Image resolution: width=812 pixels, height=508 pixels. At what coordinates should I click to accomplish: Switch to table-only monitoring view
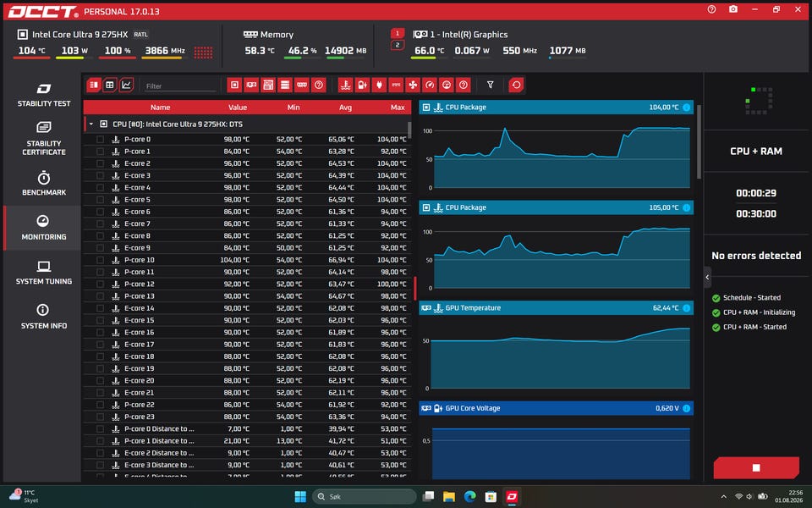tap(110, 85)
